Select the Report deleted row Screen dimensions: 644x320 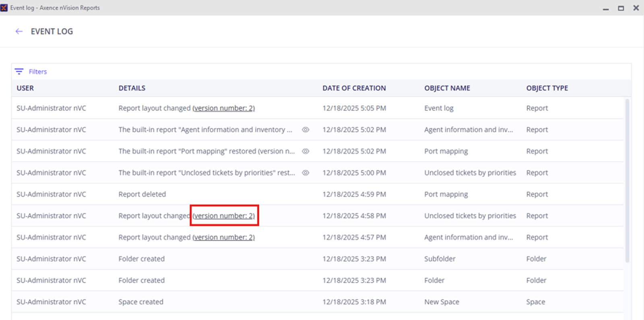tap(142, 194)
